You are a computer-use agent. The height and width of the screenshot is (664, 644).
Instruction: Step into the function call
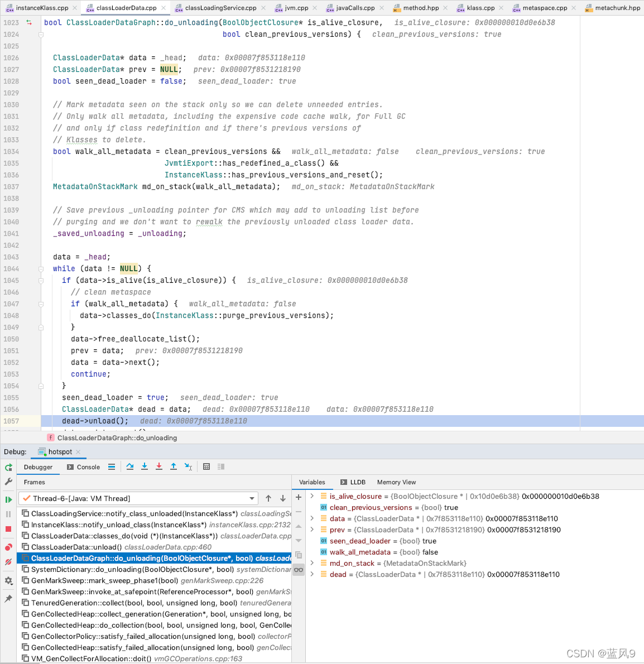[144, 466]
